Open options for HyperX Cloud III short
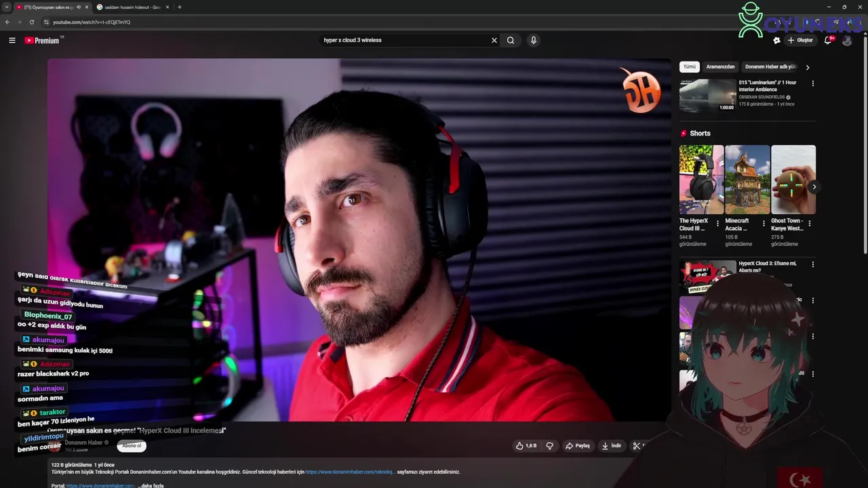This screenshot has width=868, height=488. 717,223
